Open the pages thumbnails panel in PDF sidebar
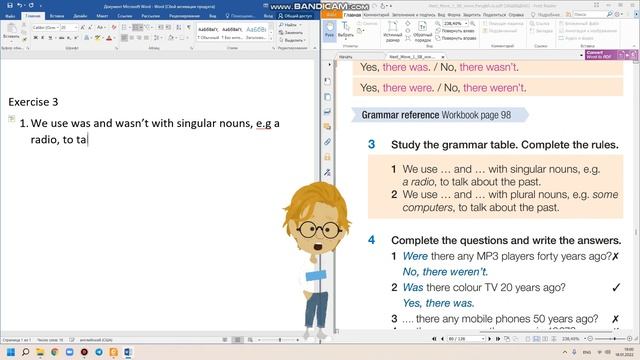 tap(327, 97)
